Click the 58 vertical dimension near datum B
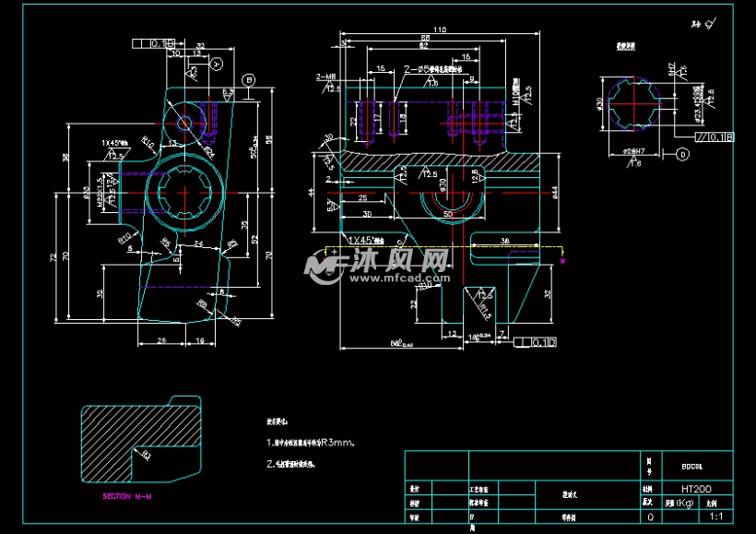756x534 pixels. pos(269,139)
